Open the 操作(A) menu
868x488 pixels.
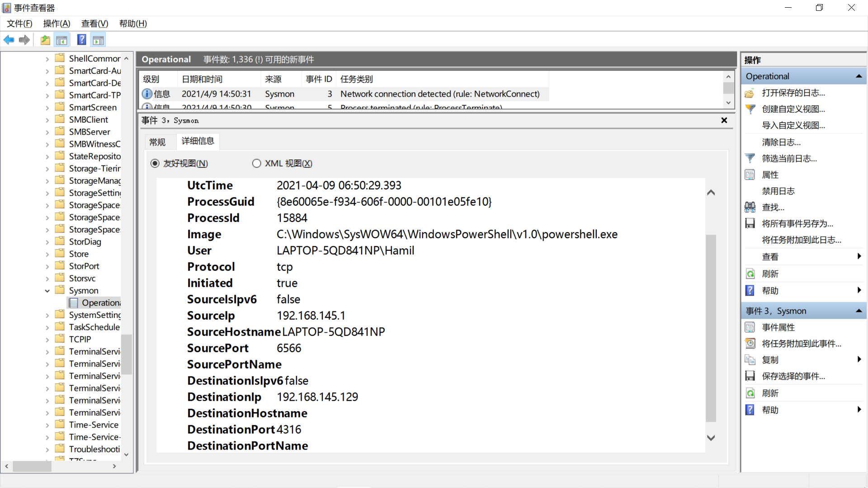(57, 23)
